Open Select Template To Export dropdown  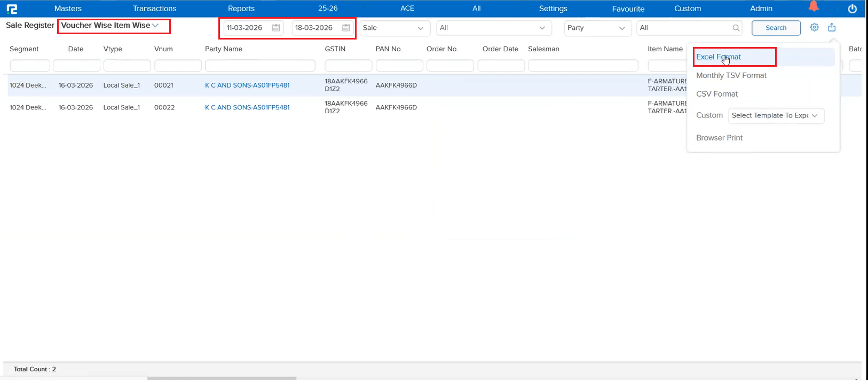pos(776,115)
